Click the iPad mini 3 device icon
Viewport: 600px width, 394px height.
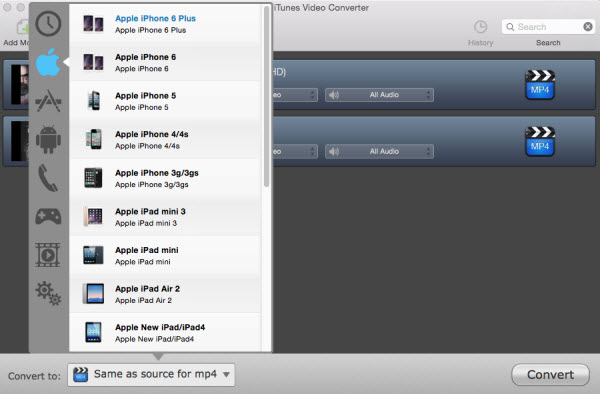click(x=93, y=217)
